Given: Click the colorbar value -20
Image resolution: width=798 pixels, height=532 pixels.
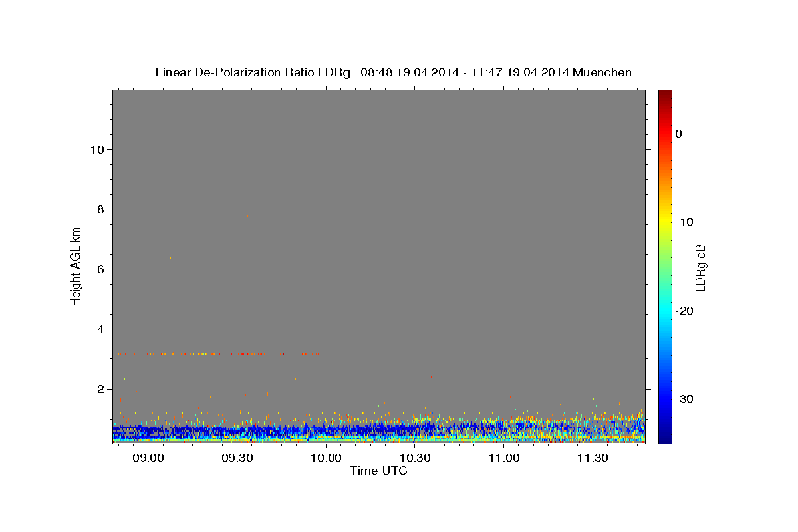Looking at the screenshot, I should click(x=686, y=311).
